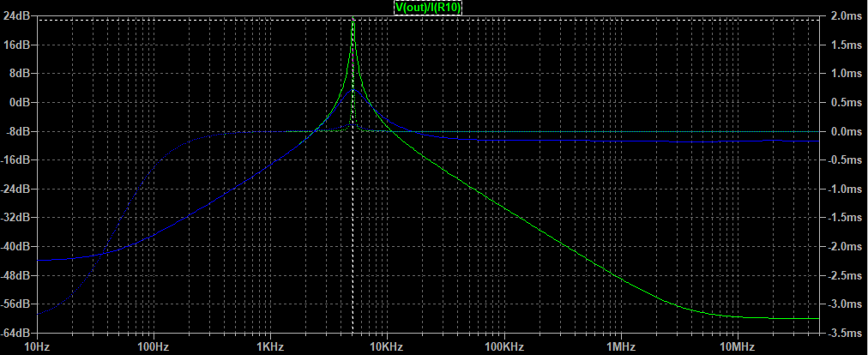868x355 pixels.
Task: Click the 0dB magnitude axis label
Action: tap(21, 102)
